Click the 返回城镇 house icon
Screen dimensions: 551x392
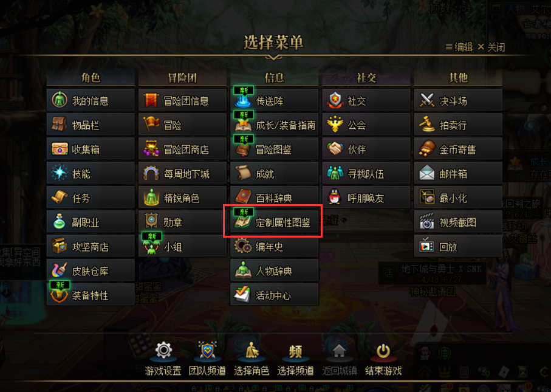click(339, 351)
